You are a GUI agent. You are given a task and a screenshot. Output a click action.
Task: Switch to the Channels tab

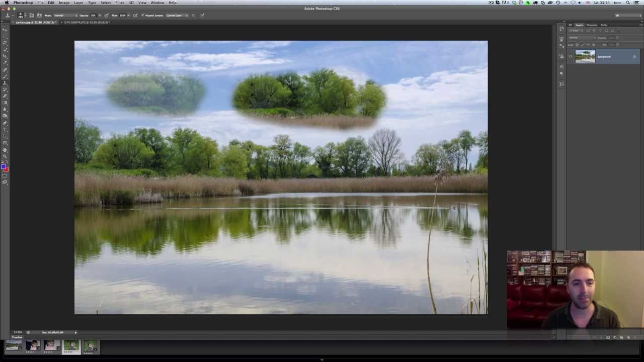pos(592,25)
